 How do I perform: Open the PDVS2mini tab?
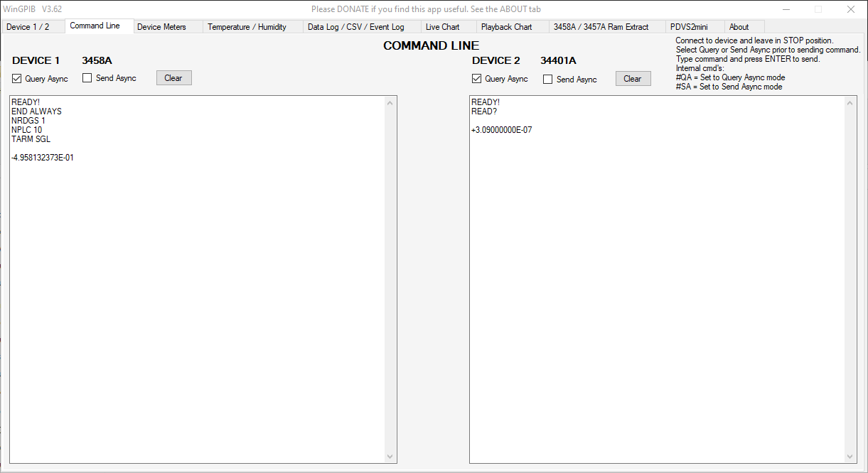point(689,27)
